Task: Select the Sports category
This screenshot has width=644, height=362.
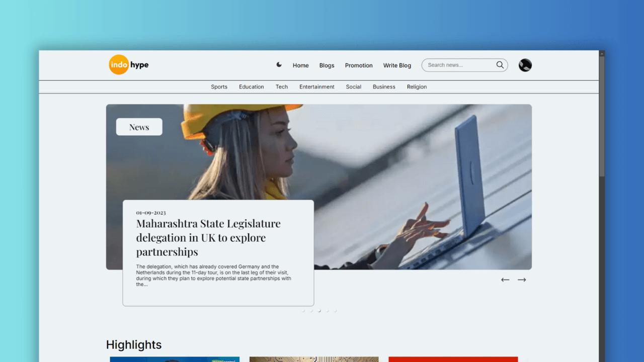Action: coord(219,87)
